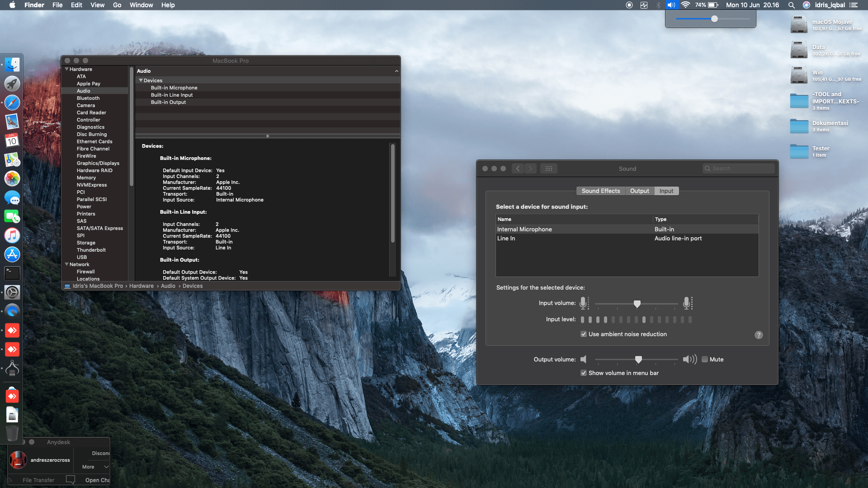Open the Sound Effects tab
The height and width of the screenshot is (488, 868).
[600, 191]
